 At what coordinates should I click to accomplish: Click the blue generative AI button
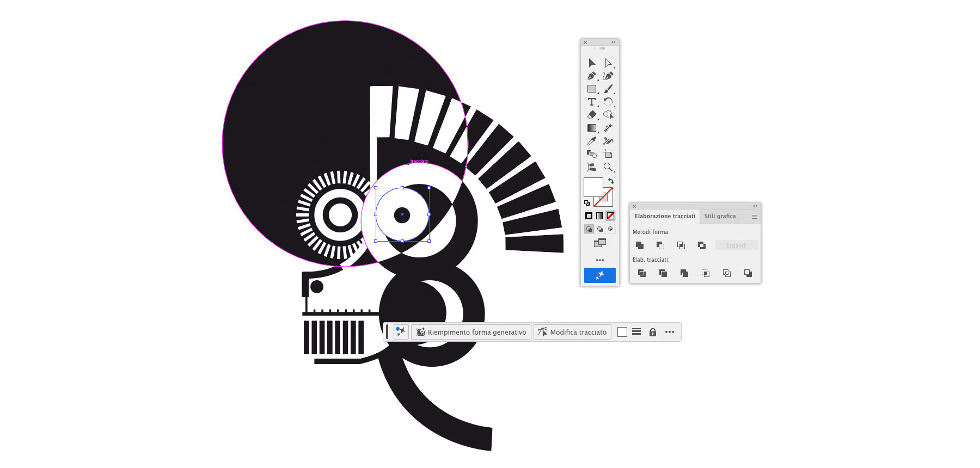point(600,275)
